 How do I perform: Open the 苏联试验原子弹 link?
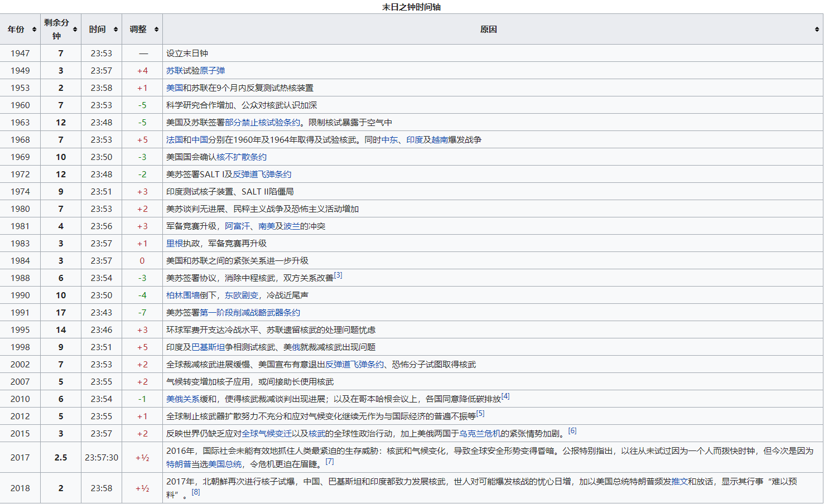click(195, 71)
